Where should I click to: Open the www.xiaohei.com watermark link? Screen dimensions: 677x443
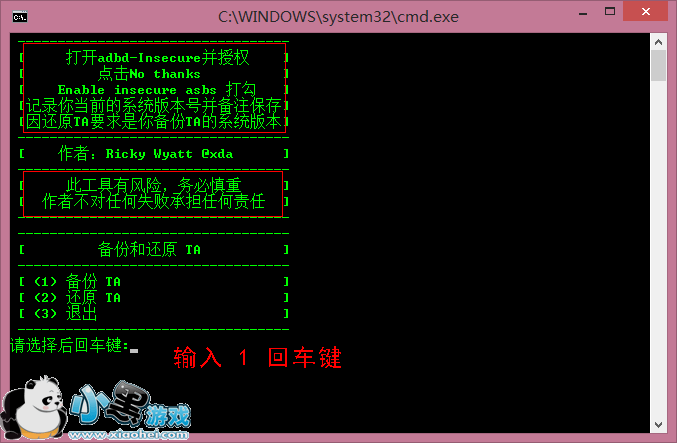click(128, 434)
